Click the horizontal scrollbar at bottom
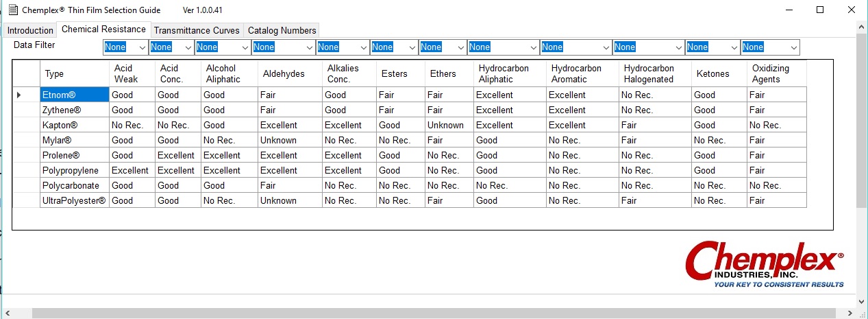868x319 pixels. tap(425, 313)
